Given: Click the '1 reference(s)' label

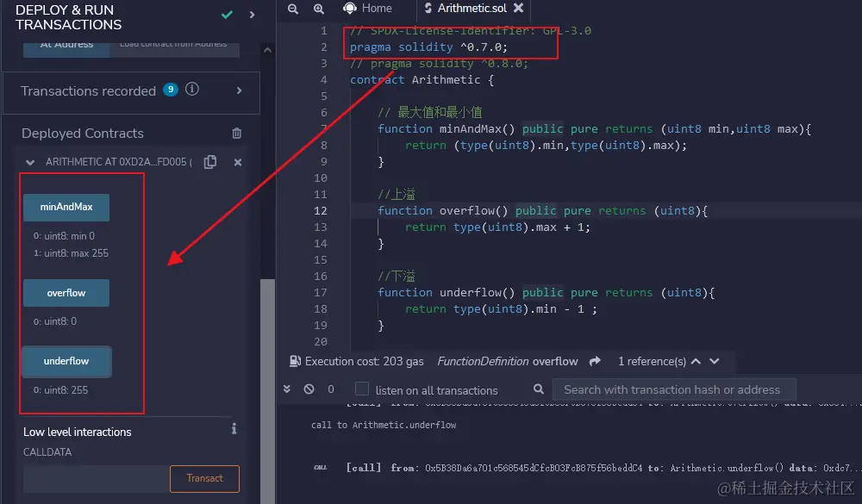Looking at the screenshot, I should tap(652, 361).
